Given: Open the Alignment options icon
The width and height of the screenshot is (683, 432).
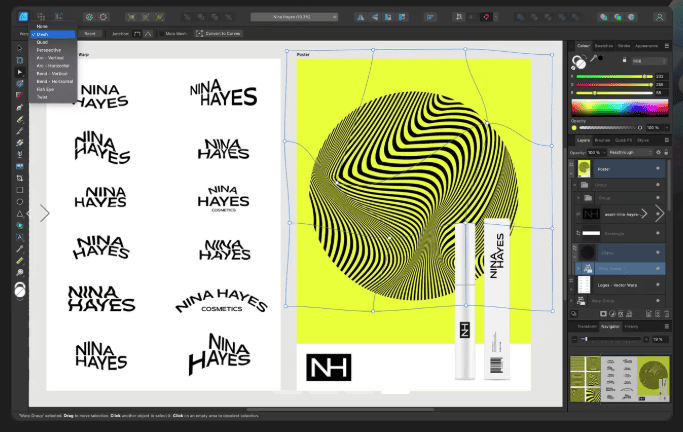Looking at the screenshot, I should 430,17.
